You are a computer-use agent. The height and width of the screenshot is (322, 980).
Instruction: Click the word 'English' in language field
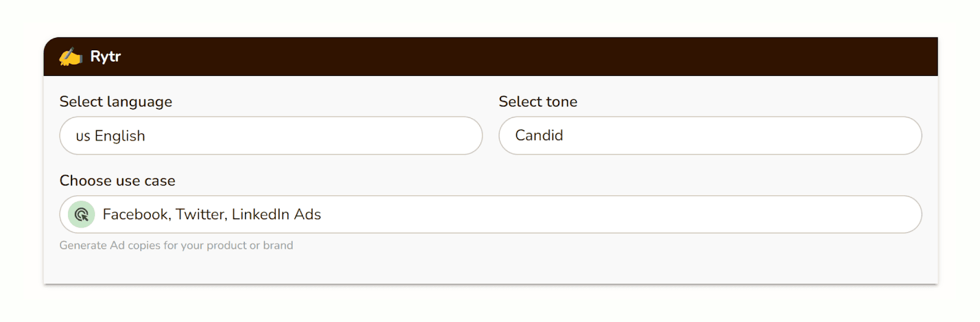(119, 136)
